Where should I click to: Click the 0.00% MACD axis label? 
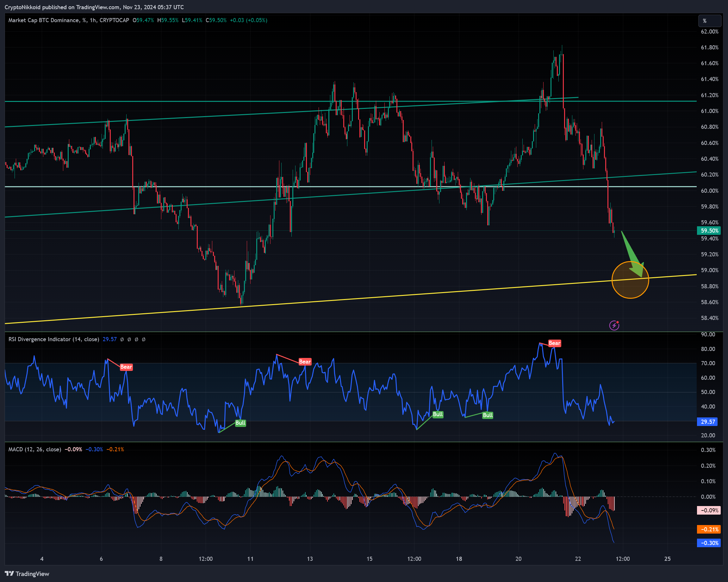click(708, 497)
